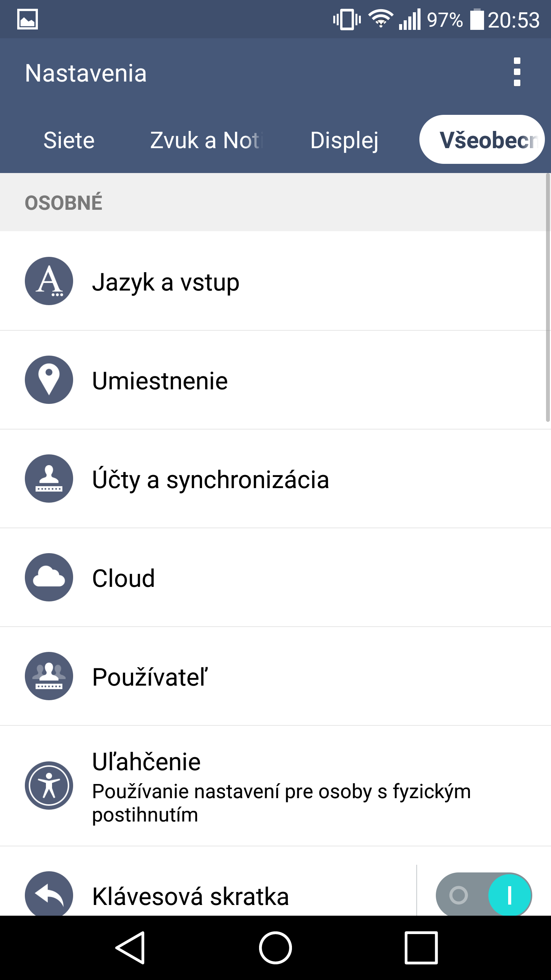Tap the Jazyk a vstup language icon
Screen dimensions: 551x980
tap(49, 281)
